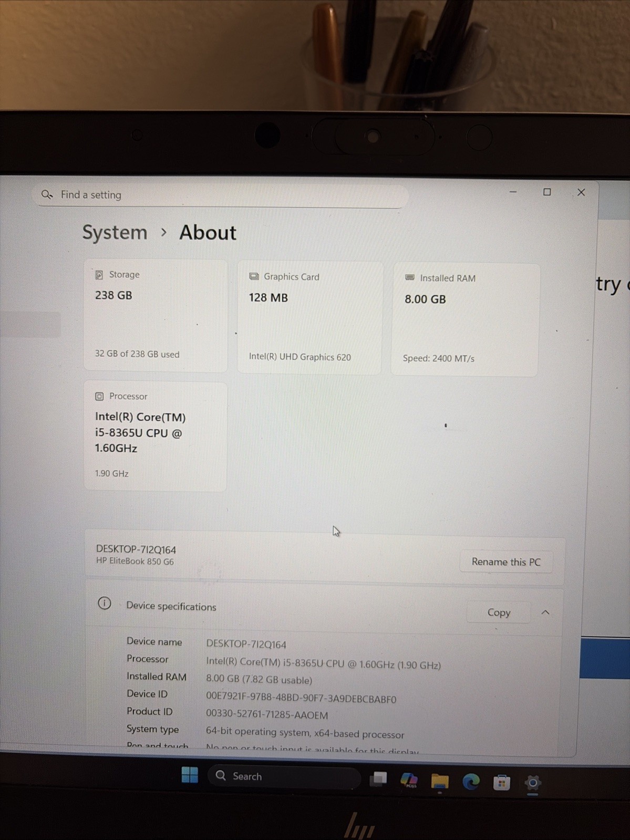Select 'HP EliteBook 850 G6' model text
Screen dimensions: 630x840
click(x=135, y=561)
